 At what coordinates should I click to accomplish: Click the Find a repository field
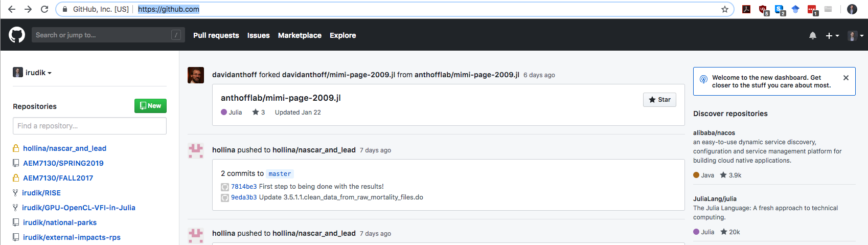[89, 126]
